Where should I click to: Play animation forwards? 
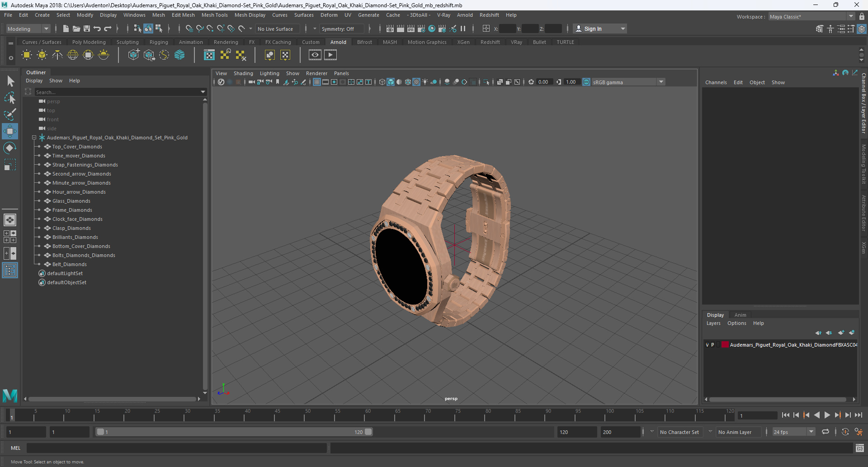click(827, 415)
